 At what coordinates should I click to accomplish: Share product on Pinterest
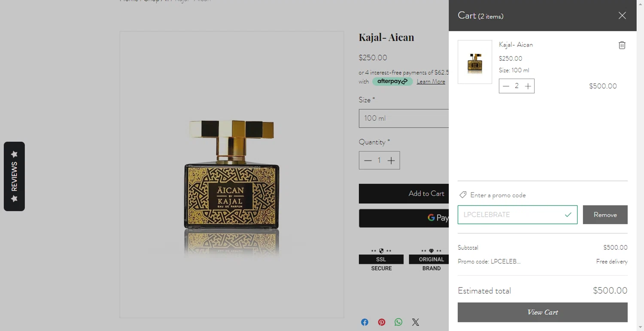pyautogui.click(x=381, y=322)
